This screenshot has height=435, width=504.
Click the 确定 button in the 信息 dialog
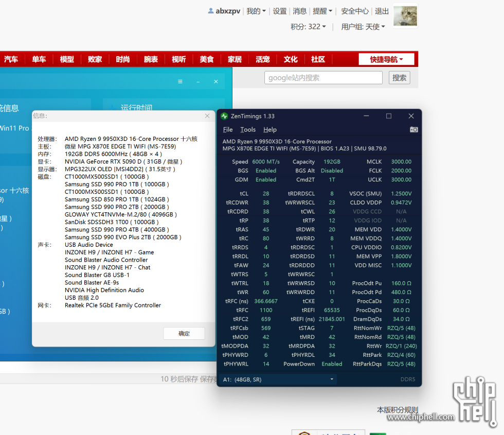point(184,334)
